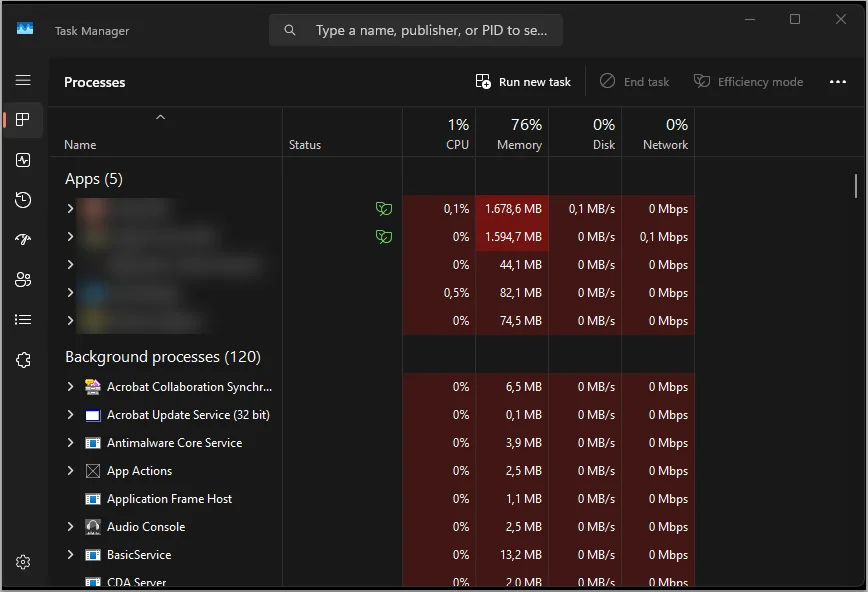Select the BasicService process name

point(139,555)
